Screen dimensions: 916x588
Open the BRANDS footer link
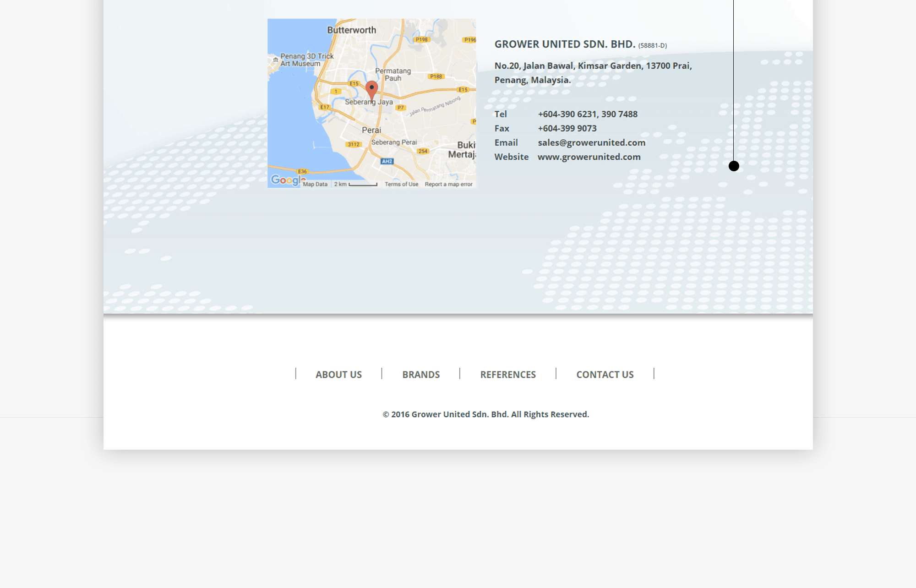[421, 374]
